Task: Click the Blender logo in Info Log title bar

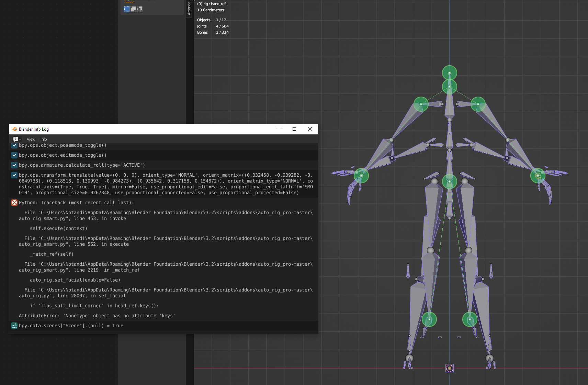Action: tap(14, 129)
